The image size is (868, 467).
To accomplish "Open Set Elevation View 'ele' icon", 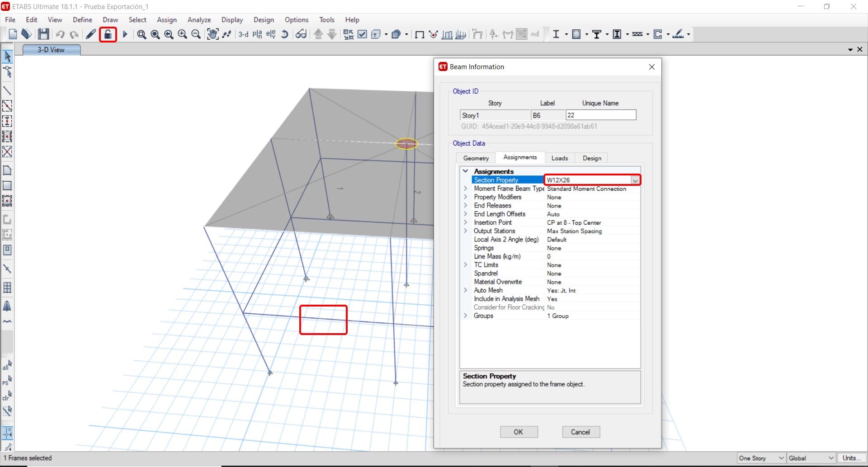I will point(271,34).
